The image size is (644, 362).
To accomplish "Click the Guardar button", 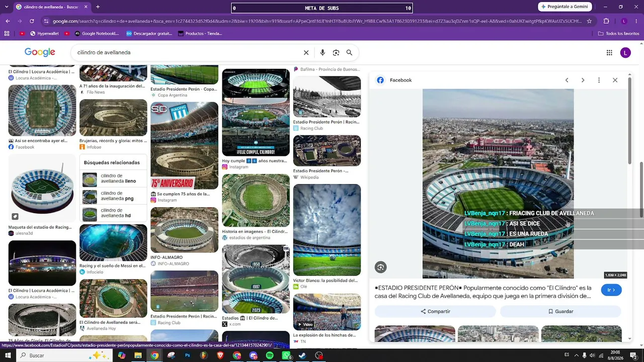I will click(560, 312).
